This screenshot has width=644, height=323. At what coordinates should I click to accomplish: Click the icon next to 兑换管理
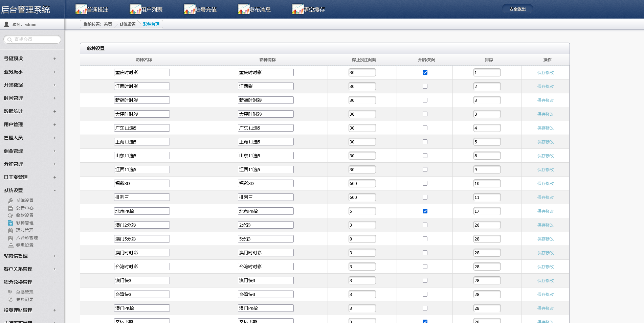[10, 292]
